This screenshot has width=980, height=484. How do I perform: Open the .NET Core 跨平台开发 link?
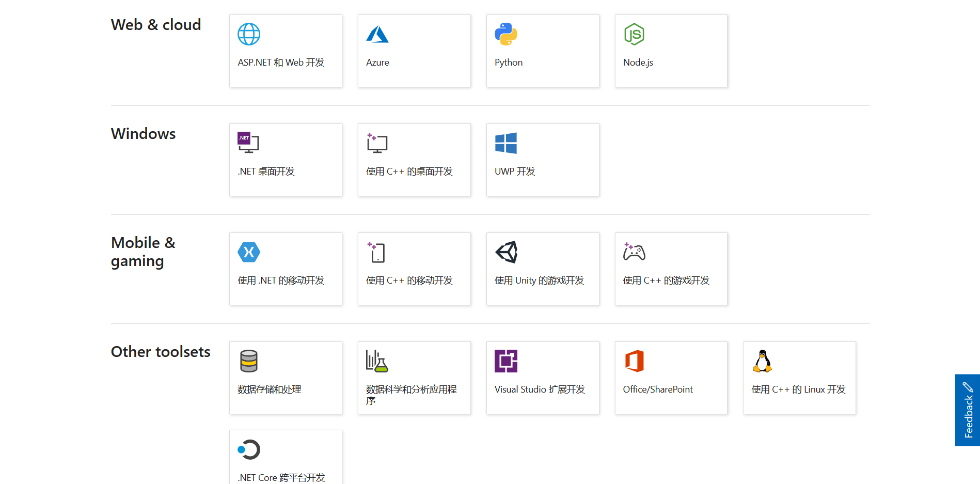(286, 457)
